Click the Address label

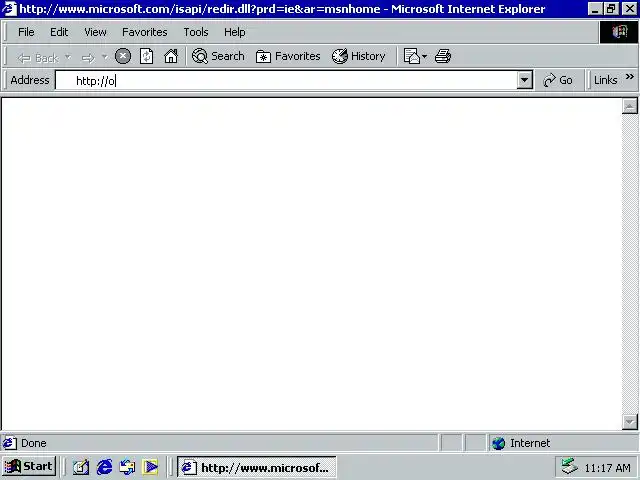30,80
